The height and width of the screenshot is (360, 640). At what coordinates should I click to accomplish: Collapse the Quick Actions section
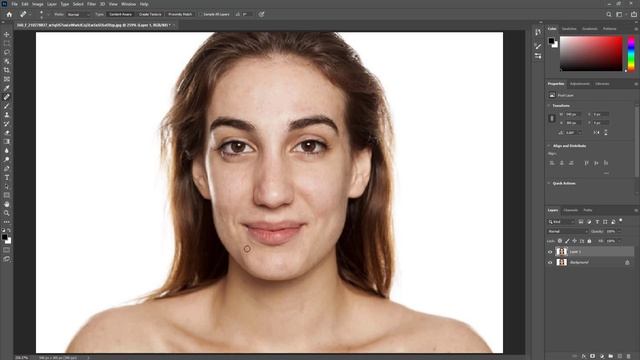[549, 183]
